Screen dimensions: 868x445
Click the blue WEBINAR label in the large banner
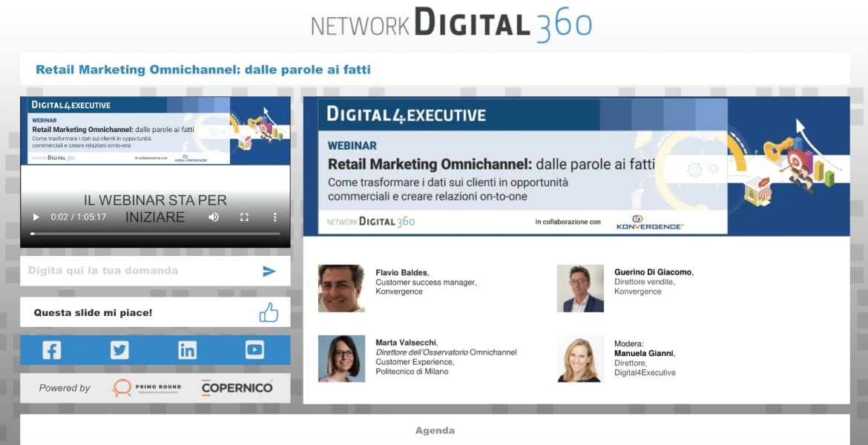[352, 146]
